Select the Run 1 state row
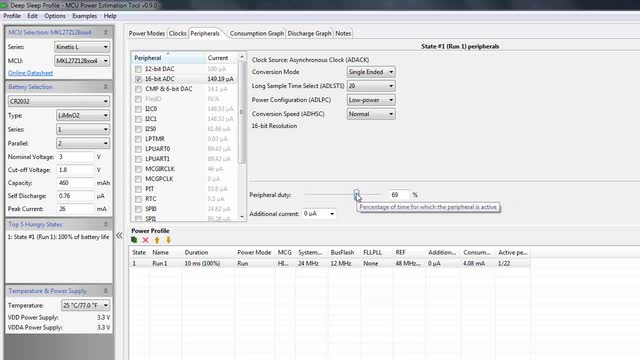Image resolution: width=640 pixels, height=360 pixels. click(330, 264)
